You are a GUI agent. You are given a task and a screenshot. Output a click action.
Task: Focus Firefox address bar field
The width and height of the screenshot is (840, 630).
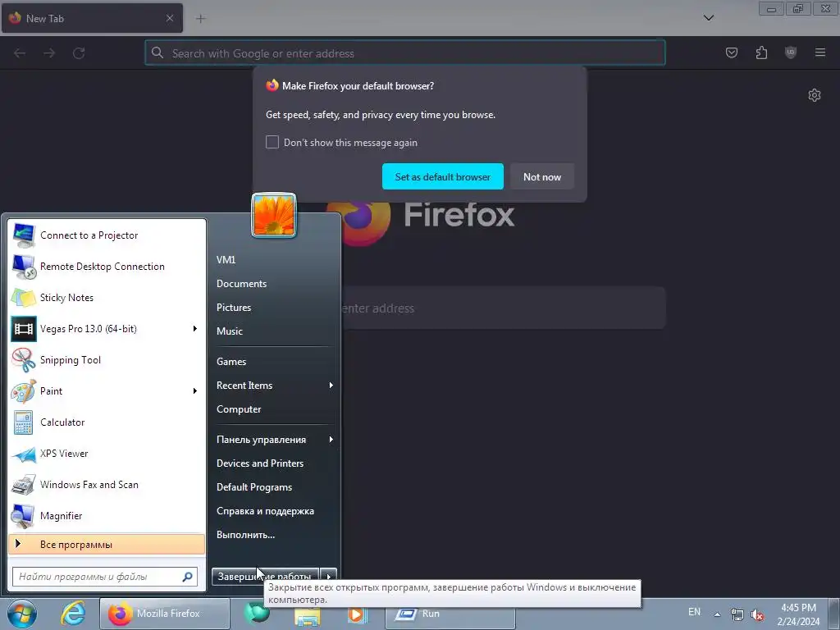pyautogui.click(x=405, y=53)
